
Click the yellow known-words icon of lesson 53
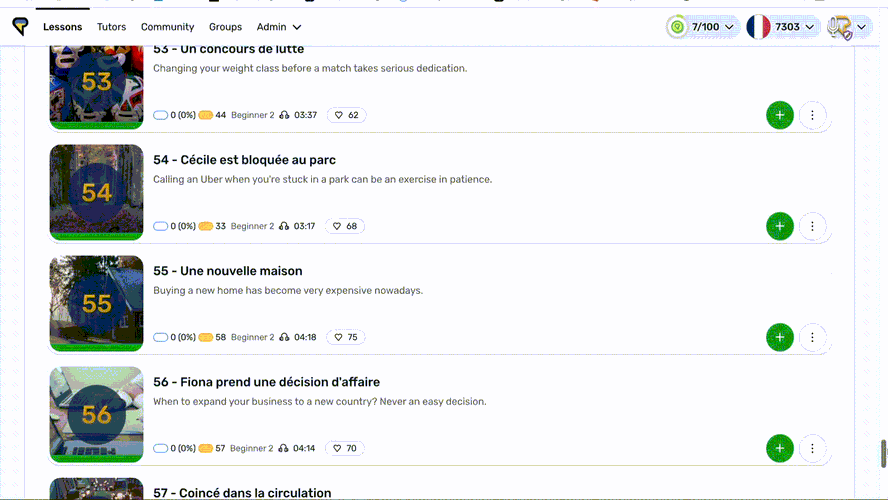tap(206, 115)
